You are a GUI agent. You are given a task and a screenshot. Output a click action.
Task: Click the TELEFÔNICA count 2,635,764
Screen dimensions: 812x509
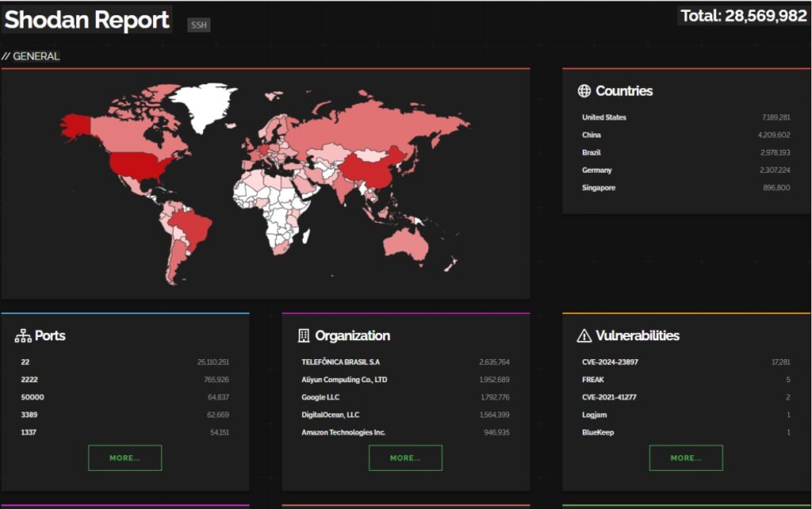(495, 362)
